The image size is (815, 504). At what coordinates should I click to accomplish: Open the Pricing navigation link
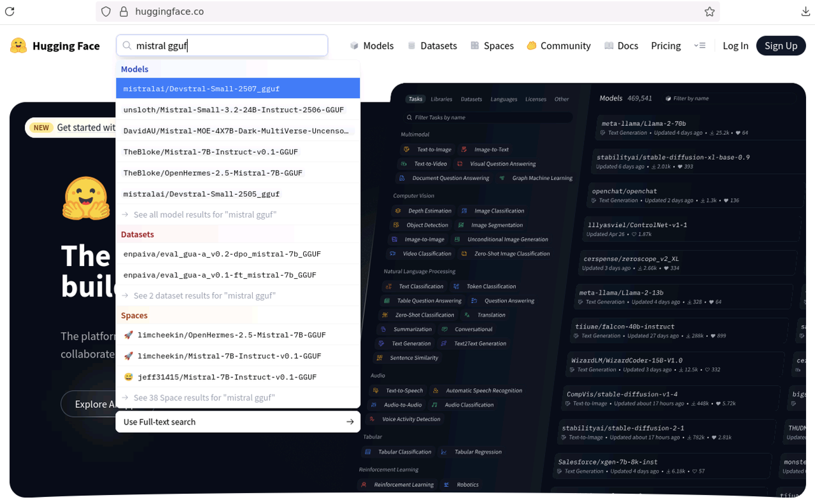pos(666,46)
